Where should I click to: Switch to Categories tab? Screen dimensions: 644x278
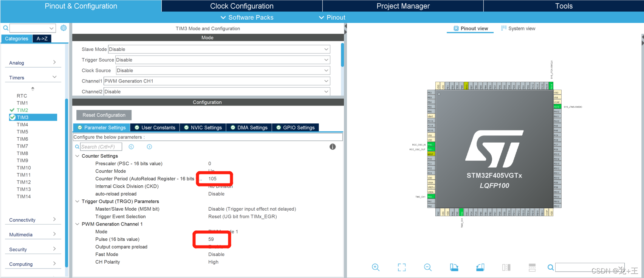[17, 39]
